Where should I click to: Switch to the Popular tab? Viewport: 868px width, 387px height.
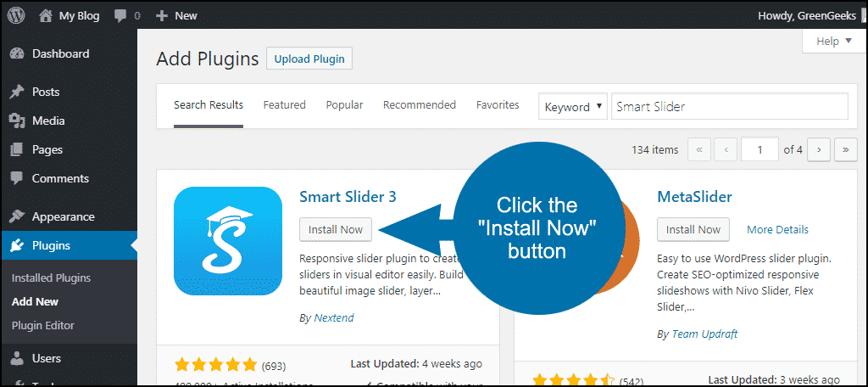(344, 105)
